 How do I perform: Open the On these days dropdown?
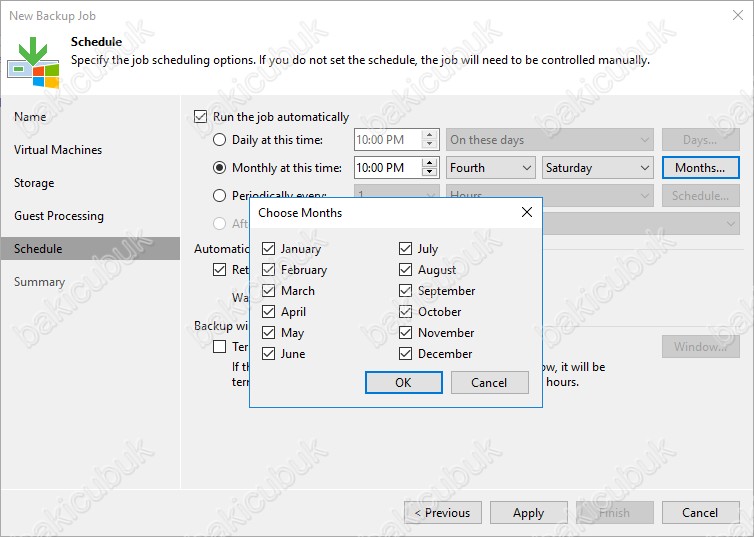click(549, 140)
